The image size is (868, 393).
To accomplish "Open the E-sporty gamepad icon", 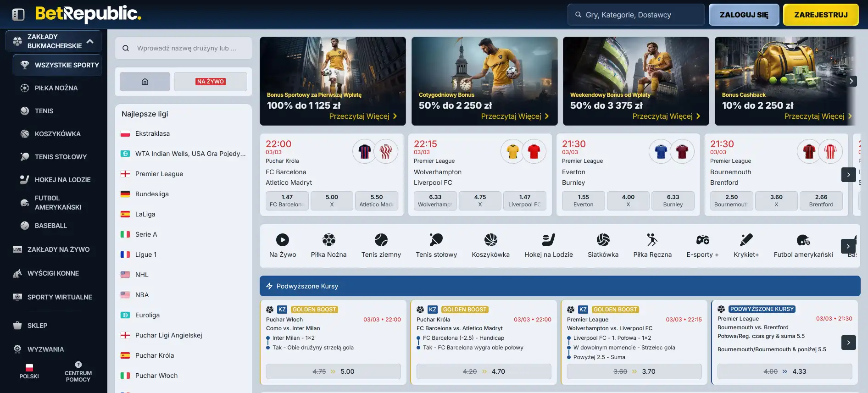I will (702, 240).
